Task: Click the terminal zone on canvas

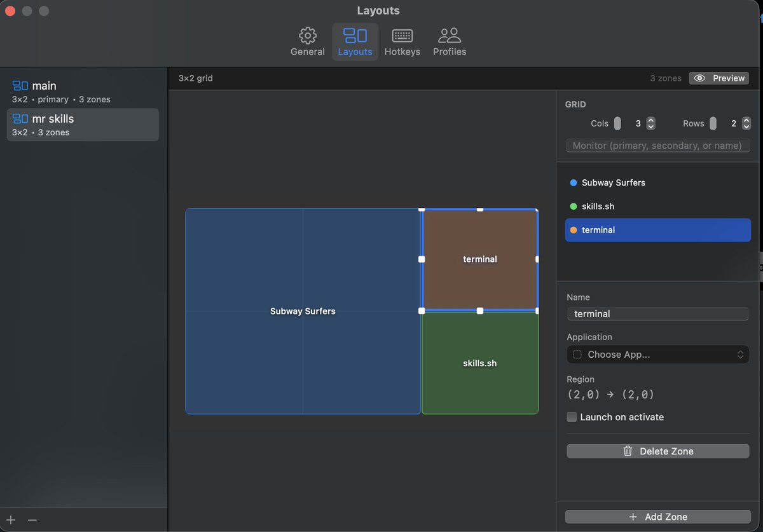Action: [x=480, y=259]
